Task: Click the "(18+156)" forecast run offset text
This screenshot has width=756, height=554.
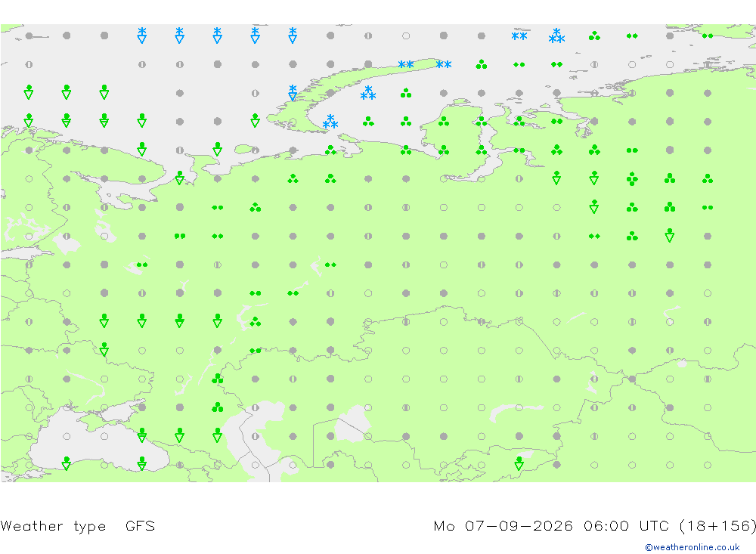Action: coord(717,525)
